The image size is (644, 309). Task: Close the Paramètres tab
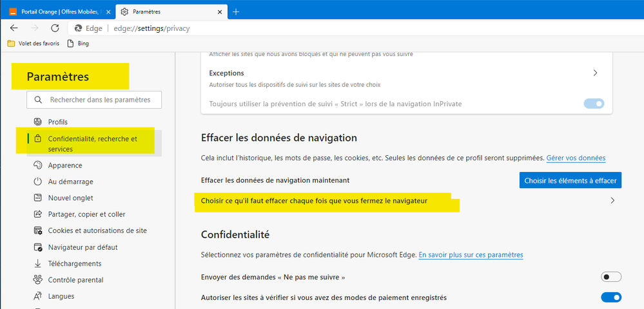click(x=220, y=12)
